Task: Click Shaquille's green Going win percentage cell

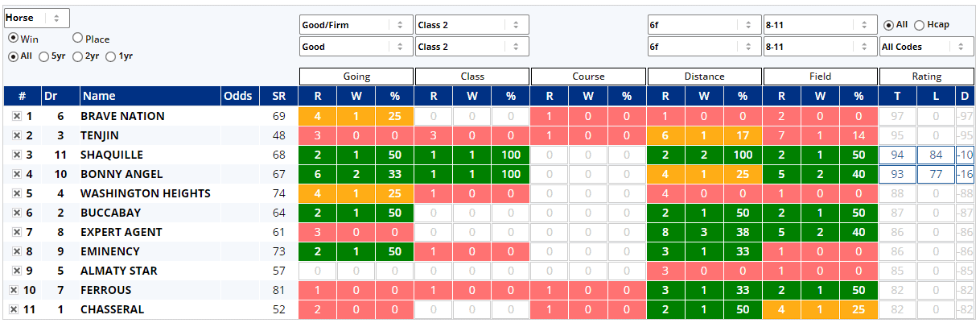Action: (394, 155)
